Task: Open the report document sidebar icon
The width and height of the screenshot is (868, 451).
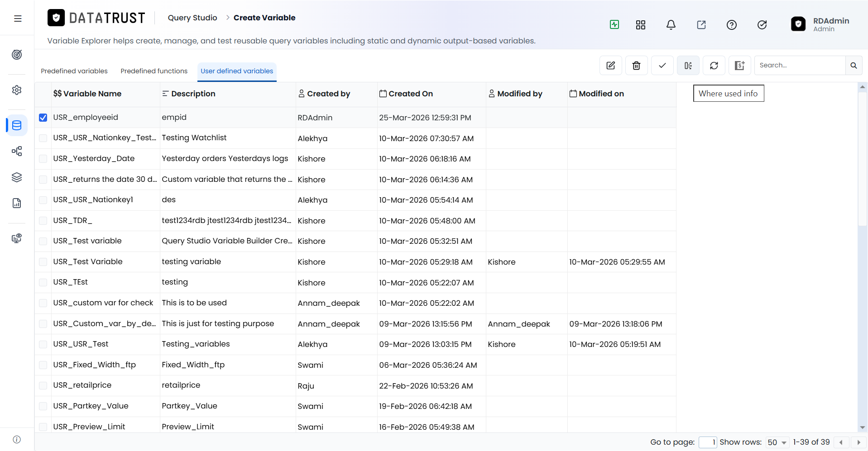Action: click(17, 203)
